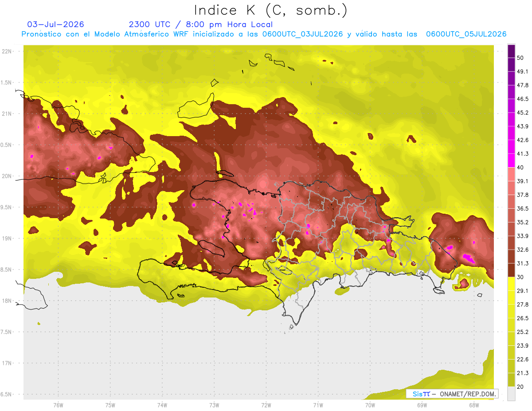This screenshot has height=411, width=532.
Task: Click the latitude axis label '19N'
Action: pyautogui.click(x=7, y=239)
